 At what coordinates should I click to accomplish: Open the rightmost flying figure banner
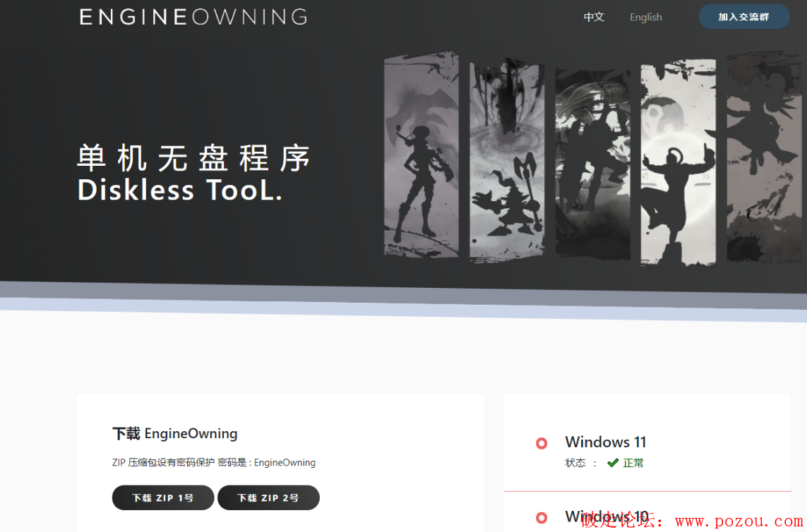(764, 157)
